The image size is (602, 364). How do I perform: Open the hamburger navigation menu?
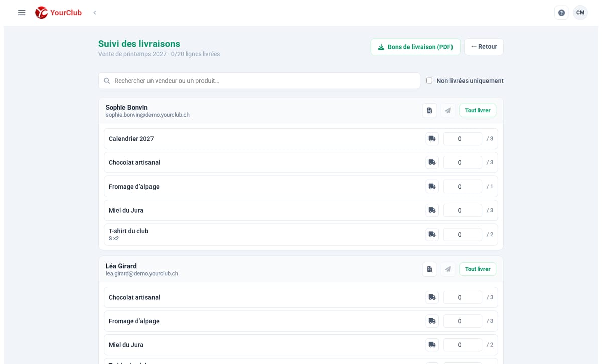[x=22, y=13]
